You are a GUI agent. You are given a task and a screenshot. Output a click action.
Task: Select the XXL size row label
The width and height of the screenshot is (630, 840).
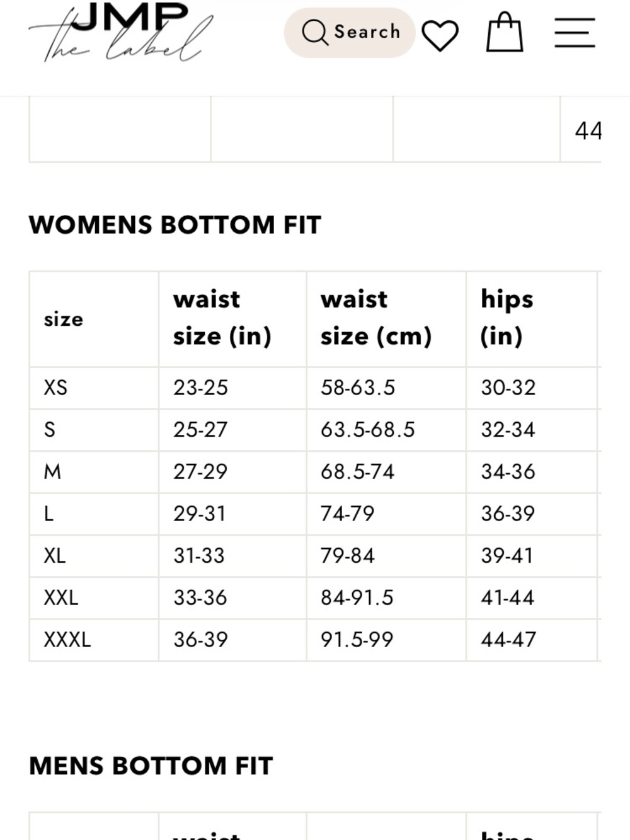click(x=61, y=598)
